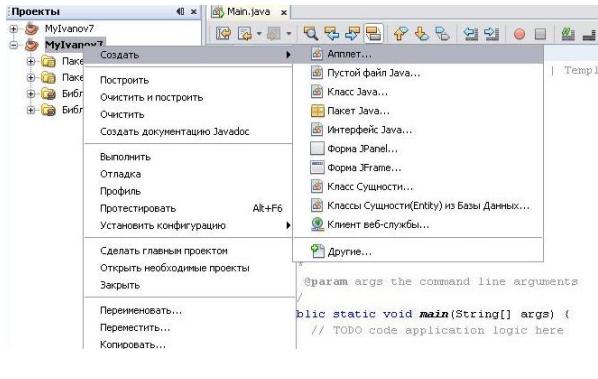Screen dimensions: 598x379
Task: Close the Проекты panel
Action: pyautogui.click(x=194, y=12)
